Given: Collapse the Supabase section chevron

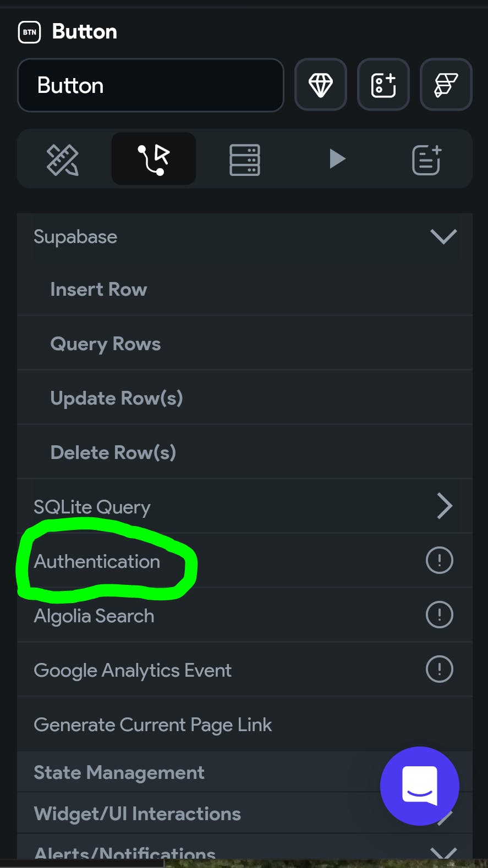Looking at the screenshot, I should click(x=443, y=236).
